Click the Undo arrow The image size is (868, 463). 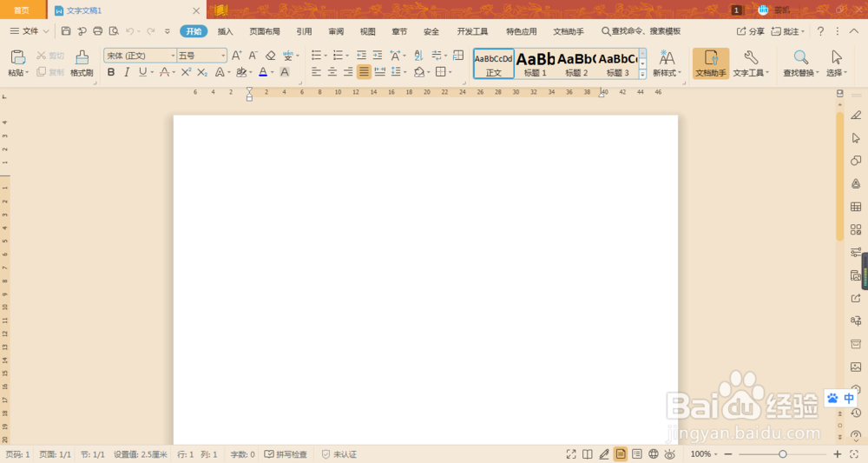129,31
